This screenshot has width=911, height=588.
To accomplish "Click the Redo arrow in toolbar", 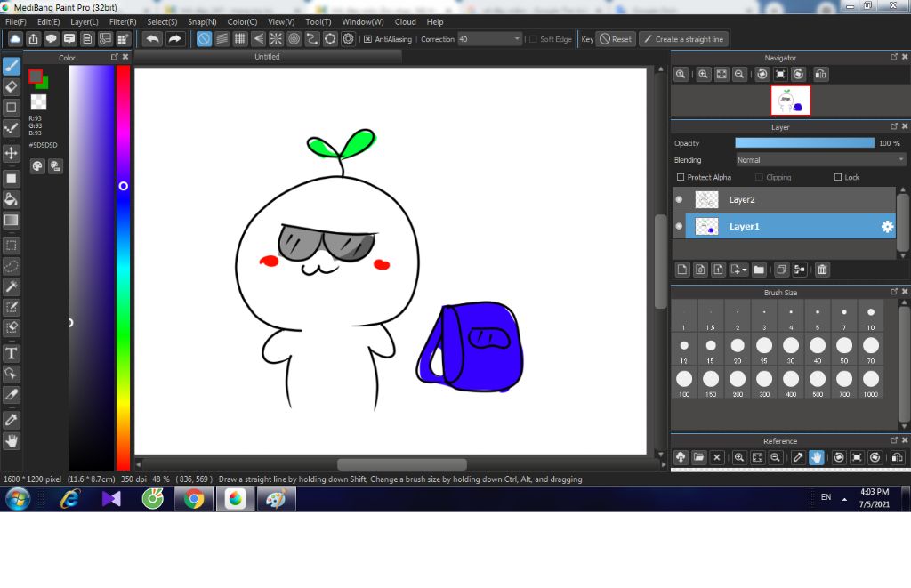I will pos(174,39).
